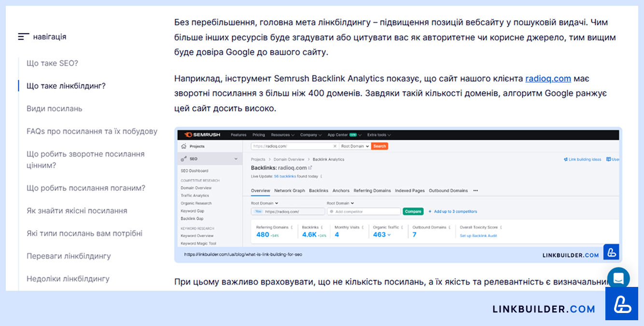Click the orange Search button
The image size is (644, 326).
(379, 146)
